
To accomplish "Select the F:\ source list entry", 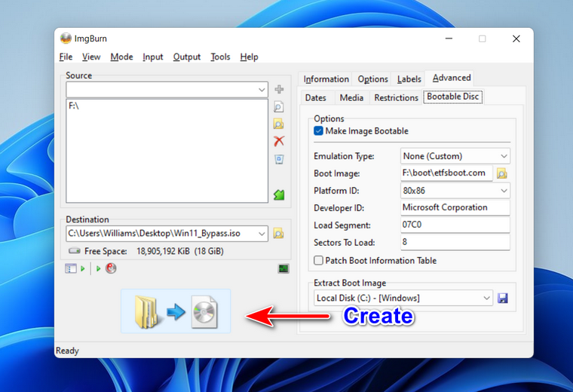I will pos(74,106).
